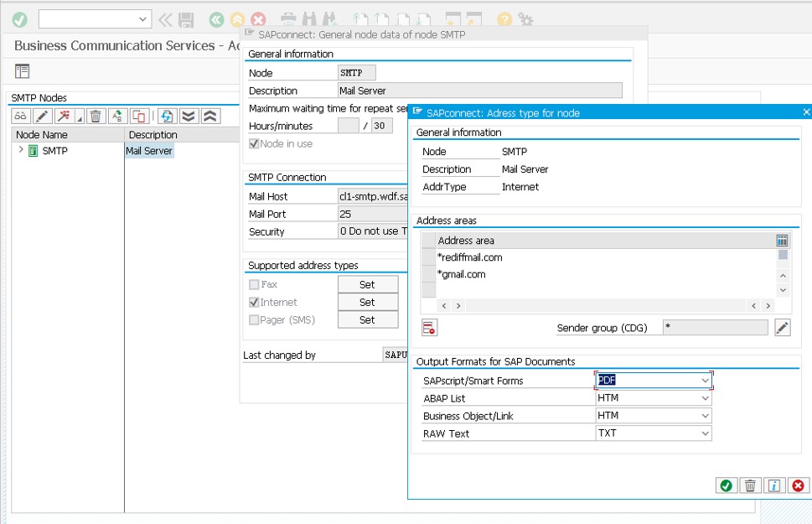Click the Delete trash icon in SMTP Nodes toolbar
This screenshot has width=812, height=524.
pyautogui.click(x=96, y=116)
